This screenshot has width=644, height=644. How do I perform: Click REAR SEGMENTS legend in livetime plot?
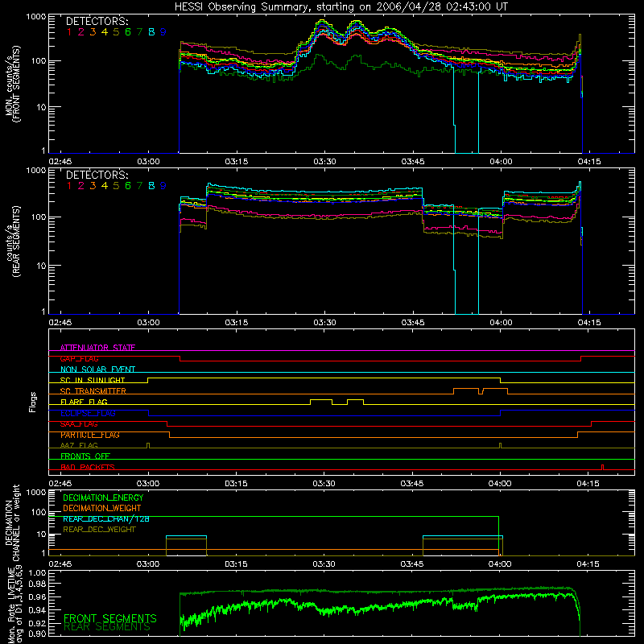coord(107,627)
